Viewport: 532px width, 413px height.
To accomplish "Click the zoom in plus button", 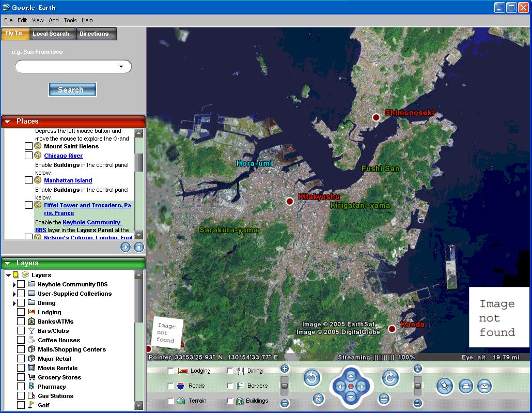I will tap(284, 369).
